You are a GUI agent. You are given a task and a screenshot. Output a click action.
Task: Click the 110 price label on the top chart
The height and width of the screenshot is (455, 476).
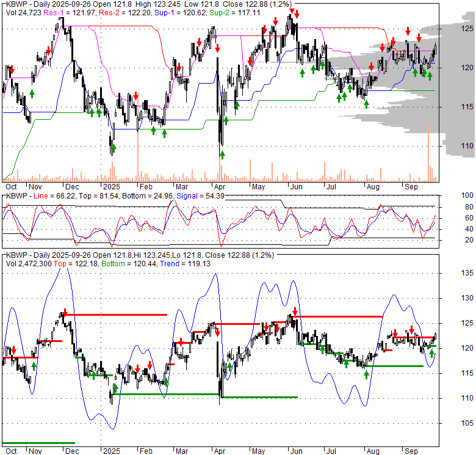click(x=467, y=146)
